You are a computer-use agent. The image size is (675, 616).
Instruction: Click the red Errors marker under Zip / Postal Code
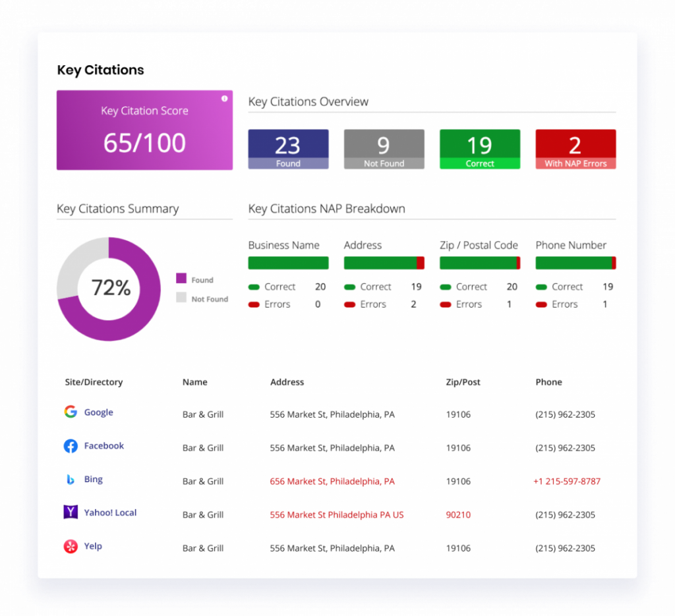[x=446, y=304]
